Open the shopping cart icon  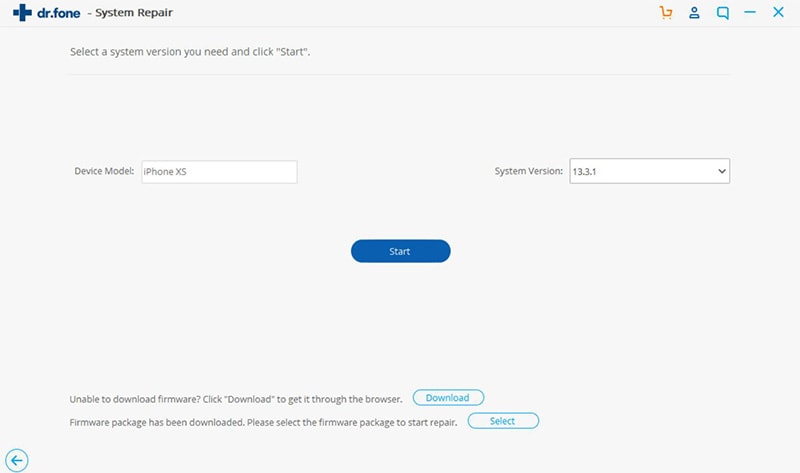tap(665, 12)
